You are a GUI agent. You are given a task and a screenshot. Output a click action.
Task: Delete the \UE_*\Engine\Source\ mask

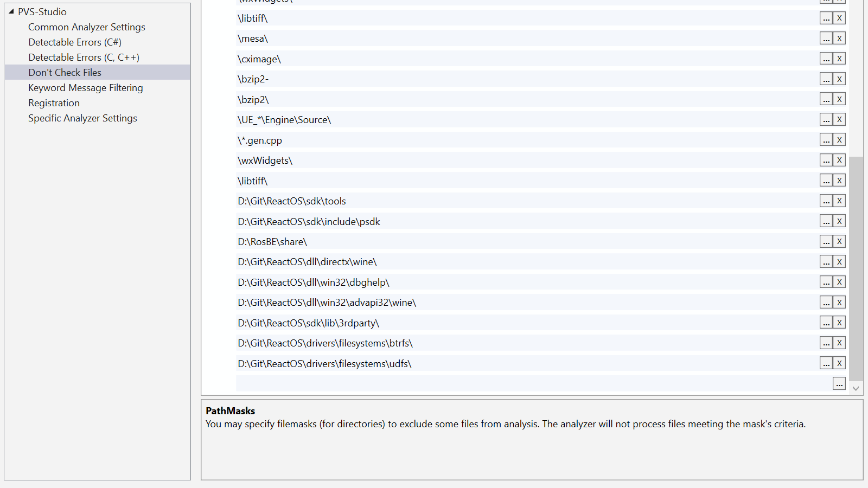(839, 119)
